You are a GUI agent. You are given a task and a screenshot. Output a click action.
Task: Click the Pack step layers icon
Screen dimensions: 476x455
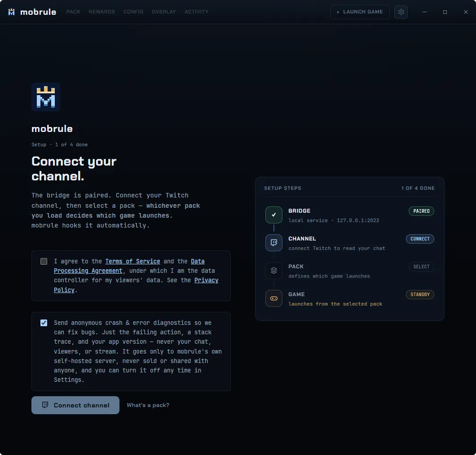274,270
